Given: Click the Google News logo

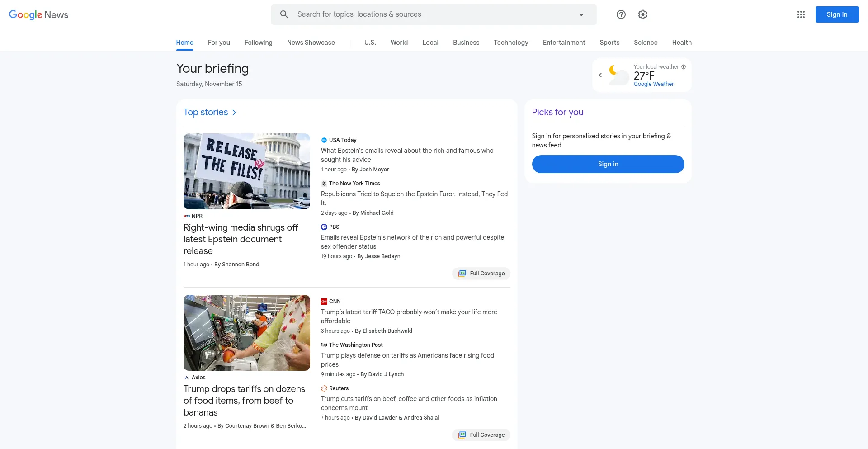Looking at the screenshot, I should (x=39, y=14).
